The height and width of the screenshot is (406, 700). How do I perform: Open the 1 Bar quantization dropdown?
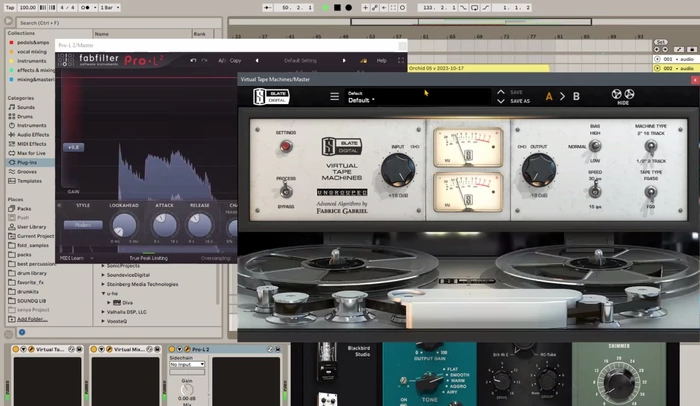(109, 8)
